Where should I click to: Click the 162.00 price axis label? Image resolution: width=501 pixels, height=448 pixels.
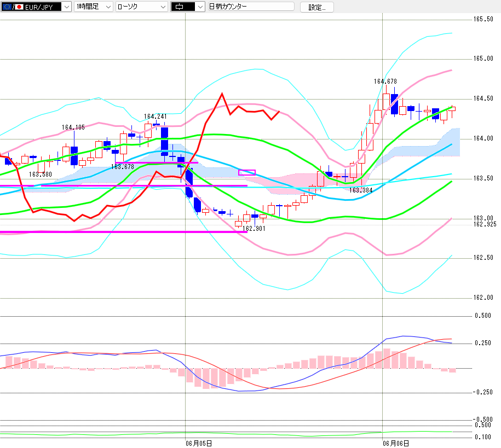coord(483,298)
